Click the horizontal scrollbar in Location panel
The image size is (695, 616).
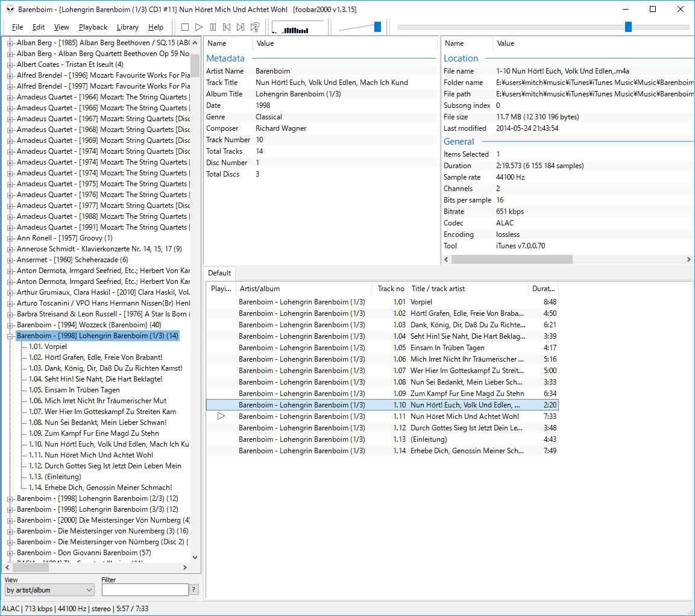tap(512, 259)
